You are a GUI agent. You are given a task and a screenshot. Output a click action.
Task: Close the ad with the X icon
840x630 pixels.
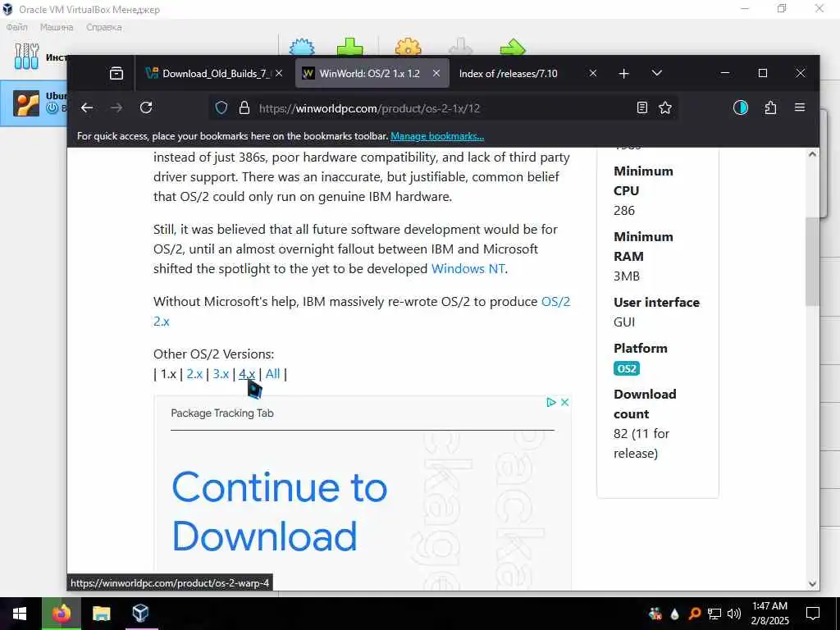click(564, 402)
